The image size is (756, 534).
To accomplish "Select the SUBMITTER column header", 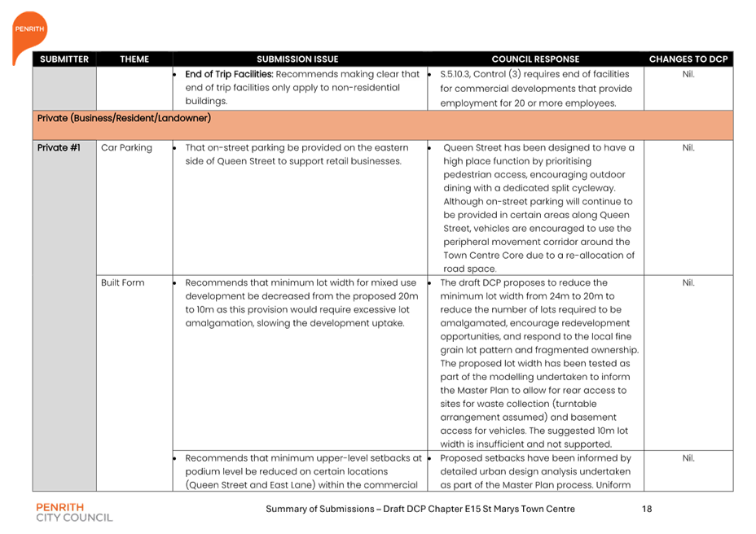I will [64, 59].
